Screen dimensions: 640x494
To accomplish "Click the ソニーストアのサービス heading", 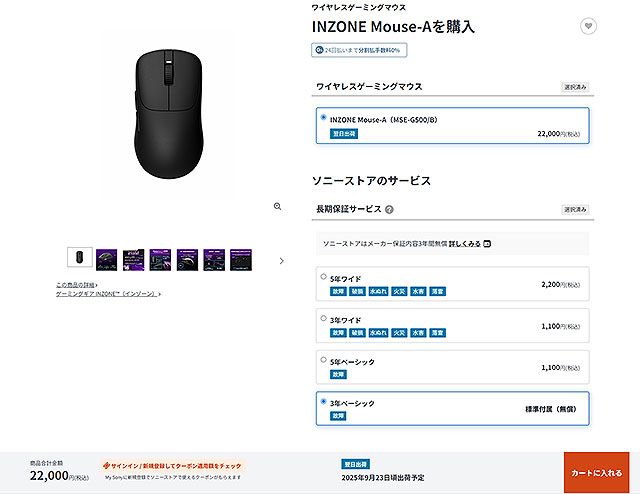I will [371, 181].
